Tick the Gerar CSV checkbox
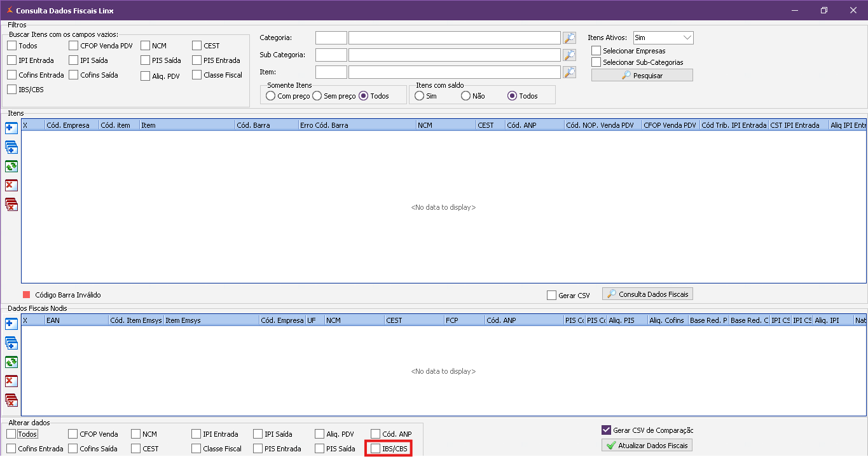This screenshot has height=457, width=868. pyautogui.click(x=551, y=295)
